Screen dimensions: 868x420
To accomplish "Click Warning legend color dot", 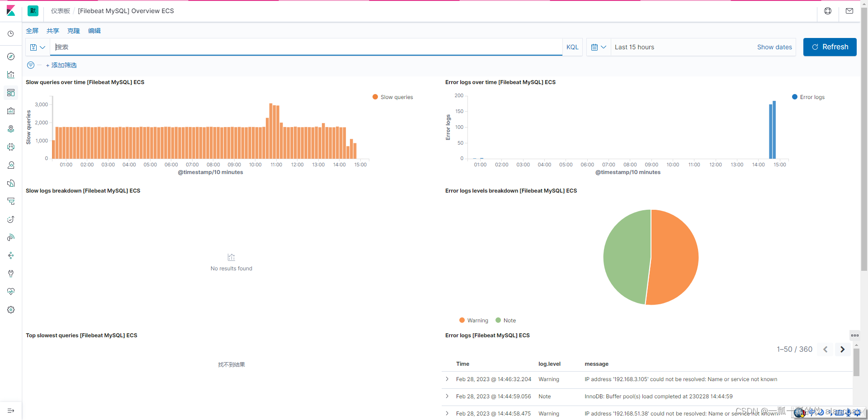I will (x=462, y=320).
